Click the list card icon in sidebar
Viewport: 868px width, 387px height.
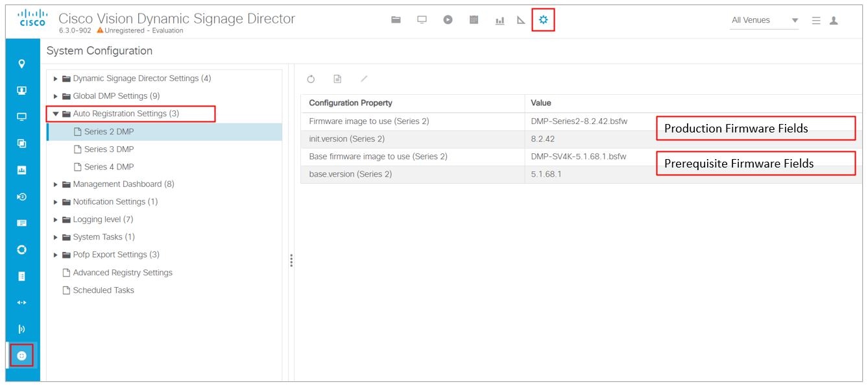pyautogui.click(x=22, y=223)
